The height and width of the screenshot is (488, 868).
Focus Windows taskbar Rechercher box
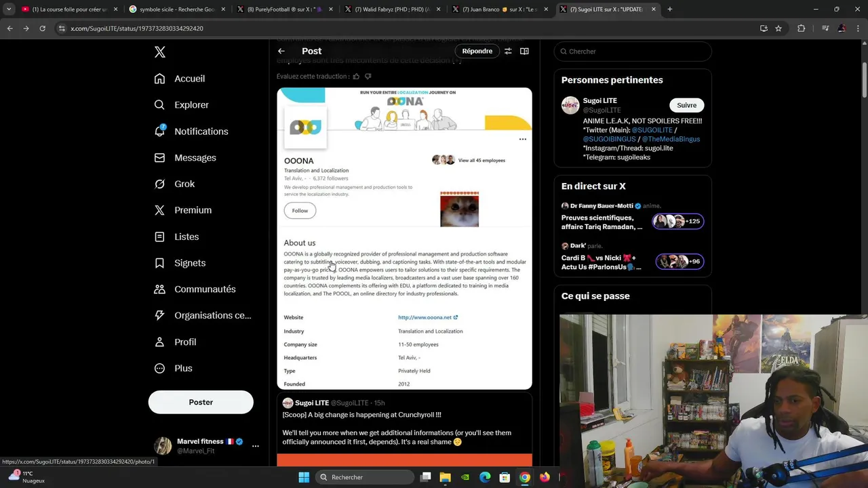click(364, 477)
